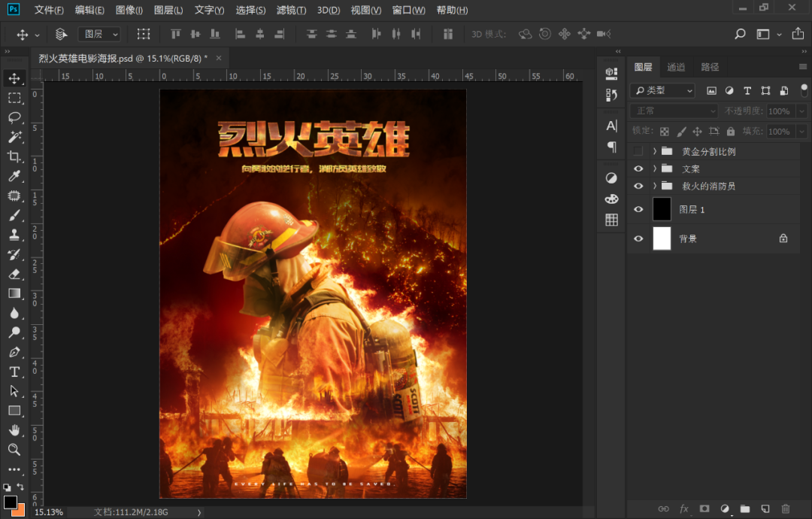Open the 正常 blend mode dropdown
Viewport: 812px width, 519px height.
(674, 111)
